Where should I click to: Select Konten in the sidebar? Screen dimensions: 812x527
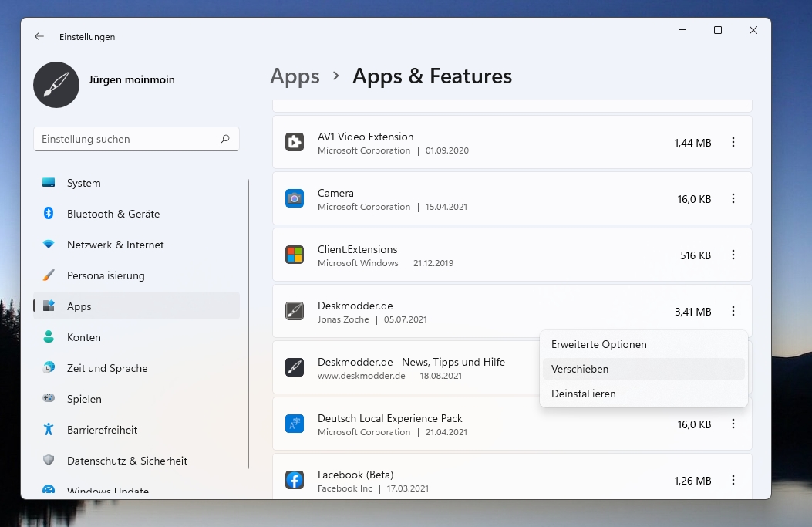click(136, 337)
